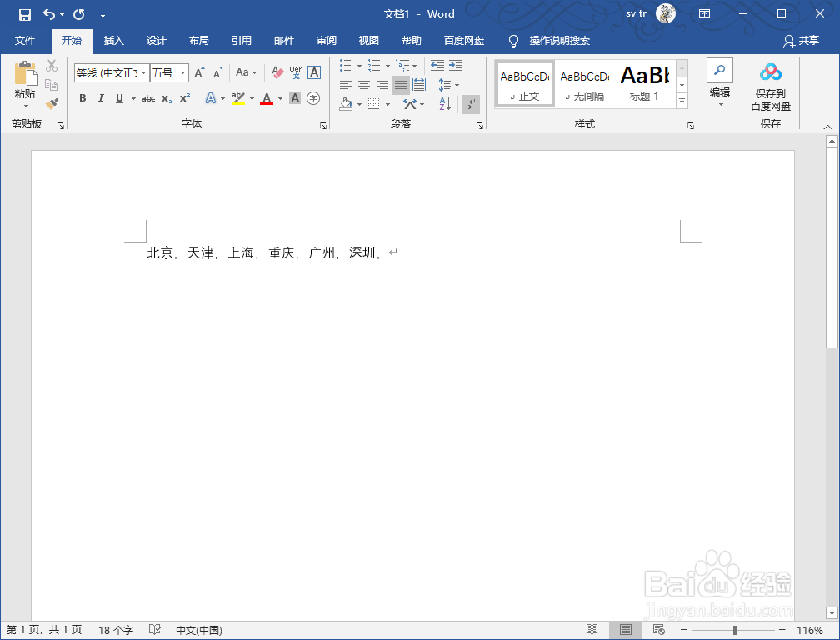Open the Format Painter
Image resolution: width=840 pixels, height=640 pixels.
(x=52, y=103)
